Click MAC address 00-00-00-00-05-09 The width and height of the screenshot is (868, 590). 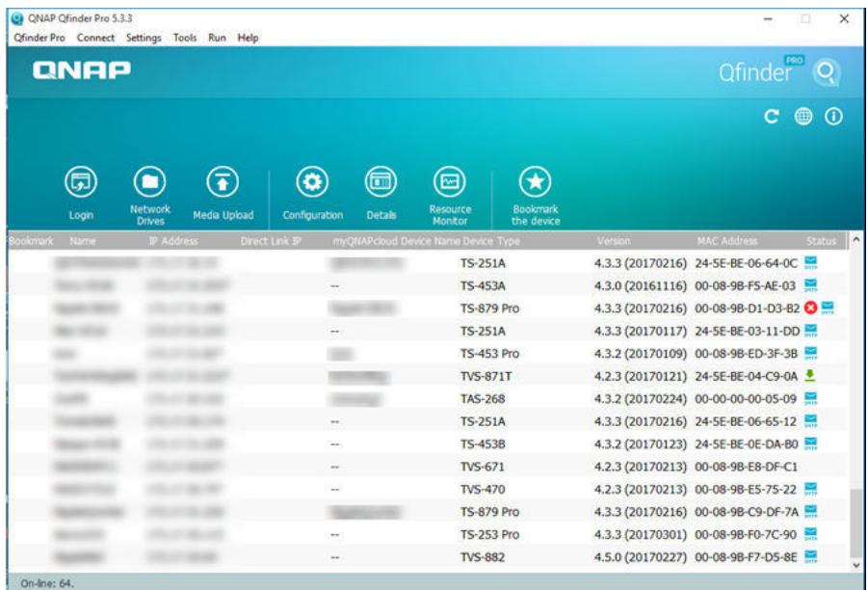[746, 399]
